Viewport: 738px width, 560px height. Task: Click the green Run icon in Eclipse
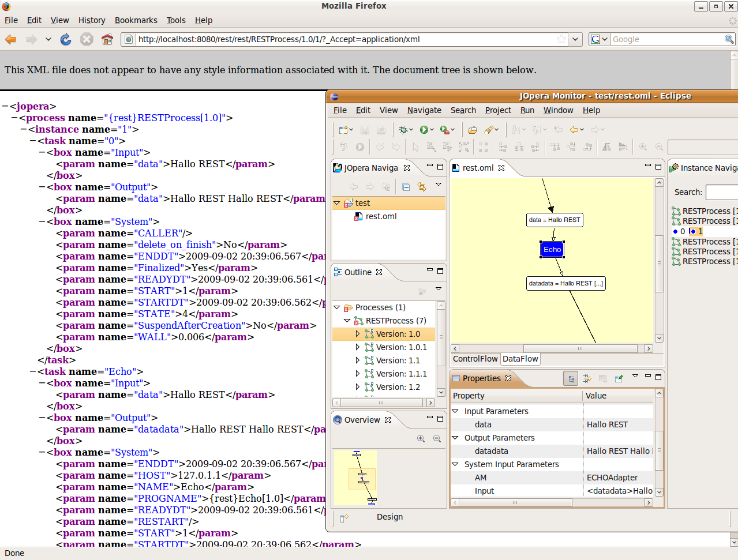(424, 130)
